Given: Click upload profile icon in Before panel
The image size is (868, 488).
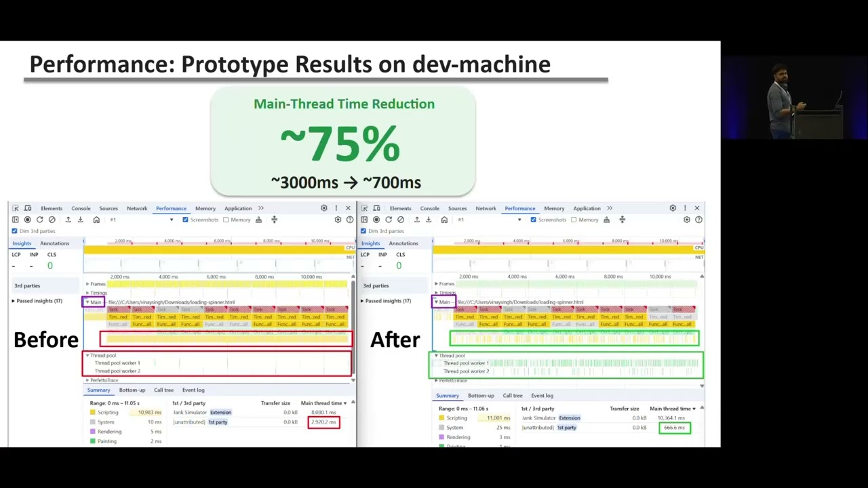Looking at the screenshot, I should point(68,220).
